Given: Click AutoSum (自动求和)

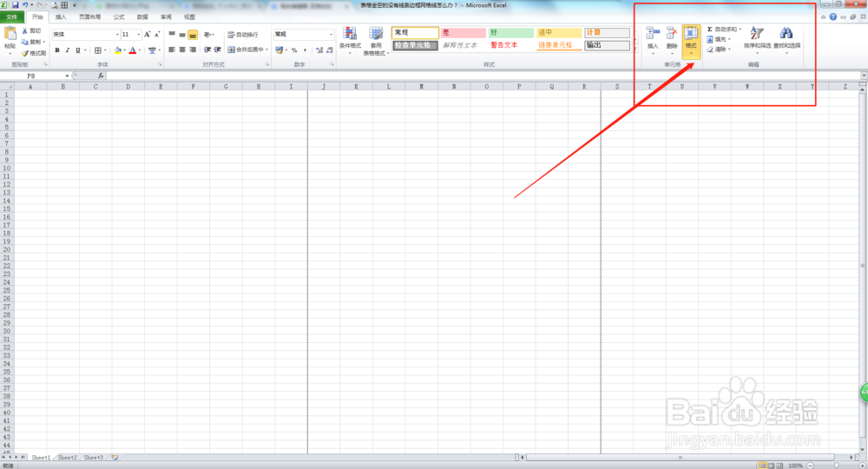Looking at the screenshot, I should coord(724,30).
